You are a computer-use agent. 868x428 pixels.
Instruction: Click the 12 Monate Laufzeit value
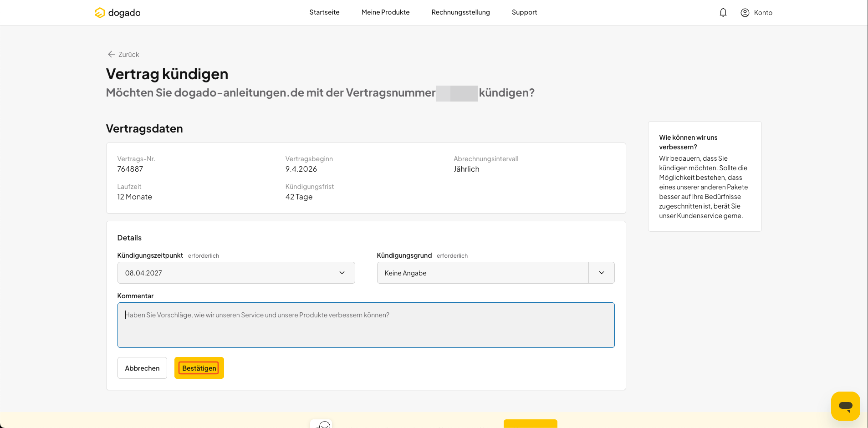135,197
